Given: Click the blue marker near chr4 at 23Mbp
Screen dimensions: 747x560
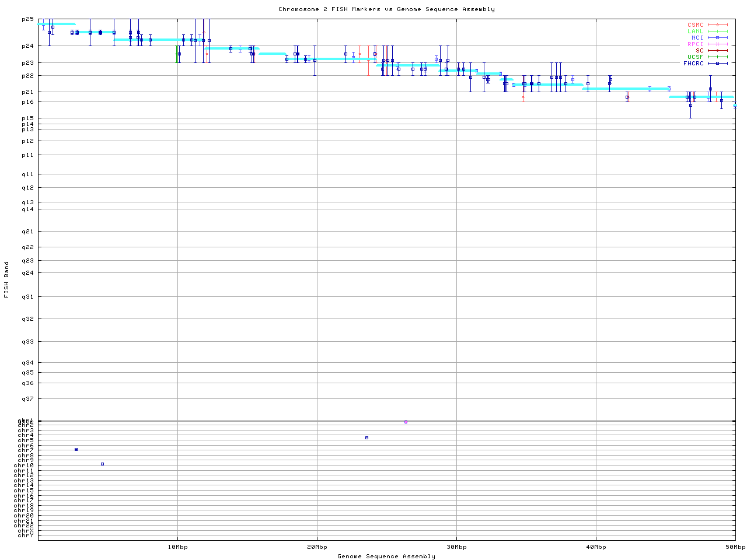Looking at the screenshot, I should point(366,437).
